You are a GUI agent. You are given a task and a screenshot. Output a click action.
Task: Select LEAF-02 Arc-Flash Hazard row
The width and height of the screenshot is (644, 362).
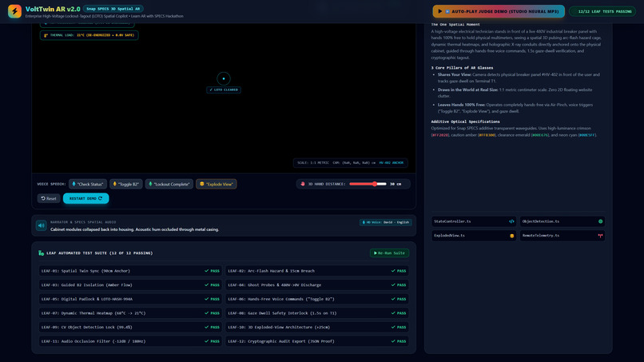(316, 271)
